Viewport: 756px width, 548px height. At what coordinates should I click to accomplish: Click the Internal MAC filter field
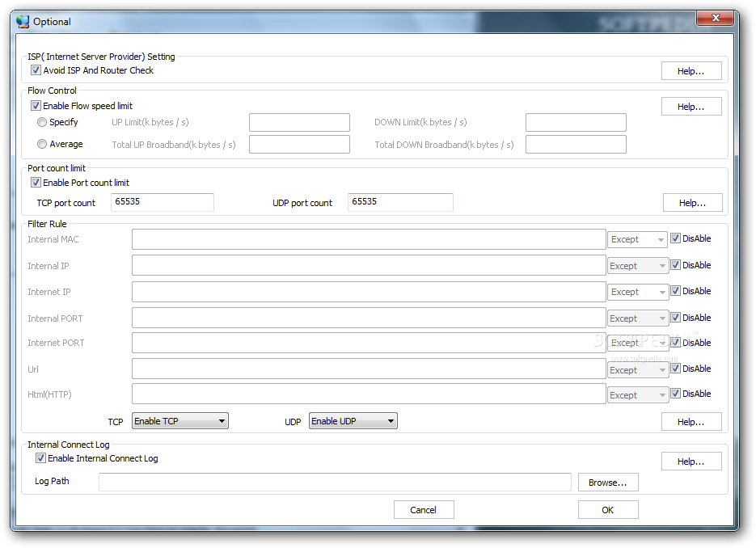click(x=369, y=239)
